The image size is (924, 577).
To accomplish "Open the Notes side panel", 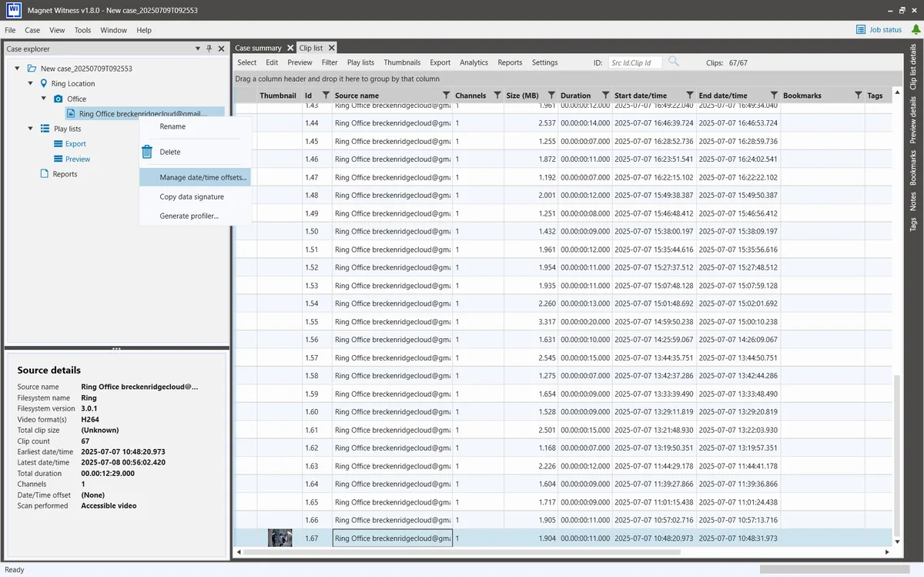I will click(914, 201).
